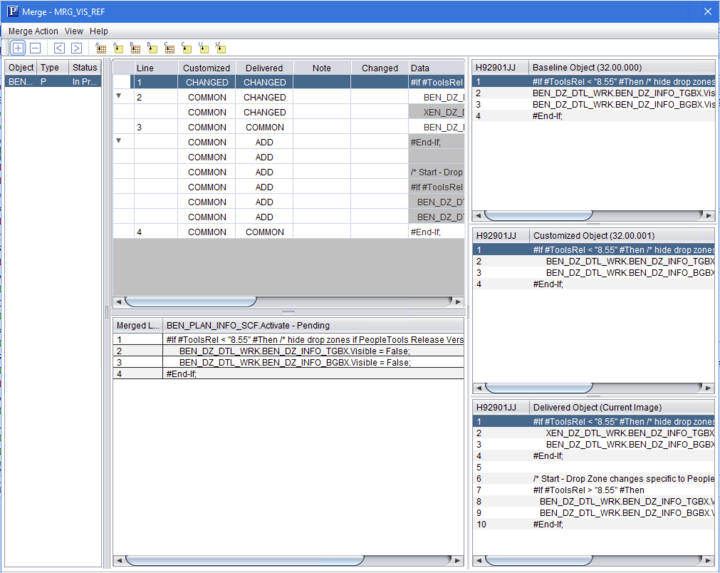Select Delivered Object line 6 Start - Drop Zone comment
This screenshot has height=573, width=720.
[x=593, y=479]
